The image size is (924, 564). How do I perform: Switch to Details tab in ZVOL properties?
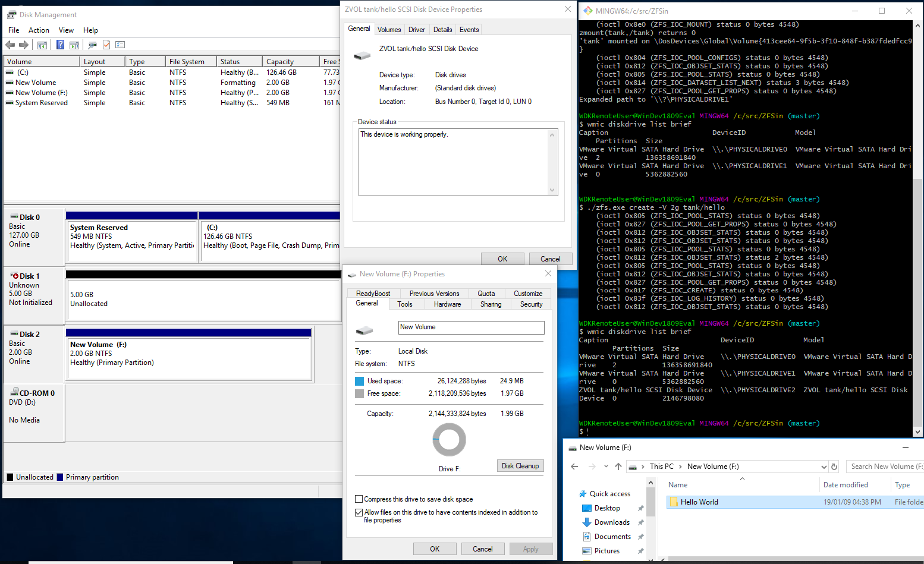[443, 30]
